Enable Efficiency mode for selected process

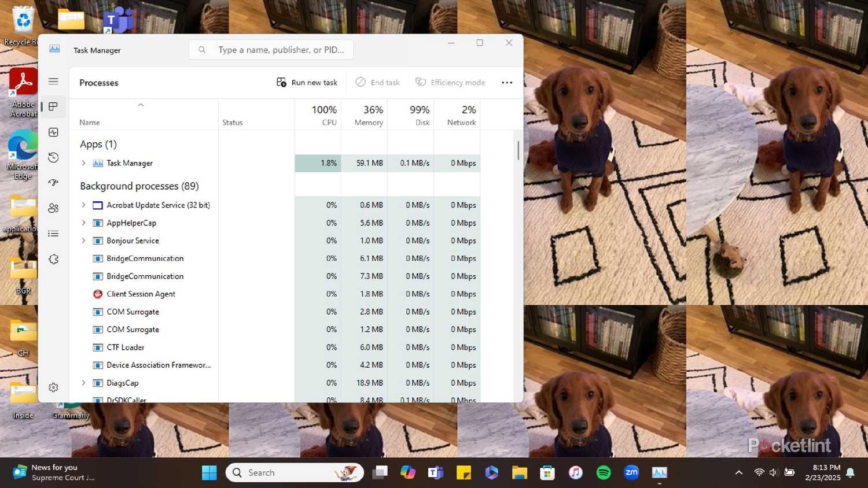point(450,82)
